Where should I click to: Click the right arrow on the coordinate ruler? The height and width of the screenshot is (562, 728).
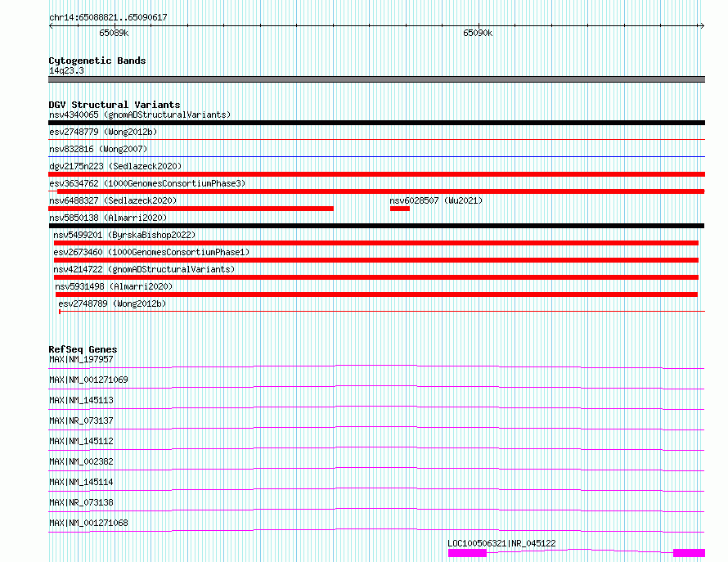coord(702,26)
